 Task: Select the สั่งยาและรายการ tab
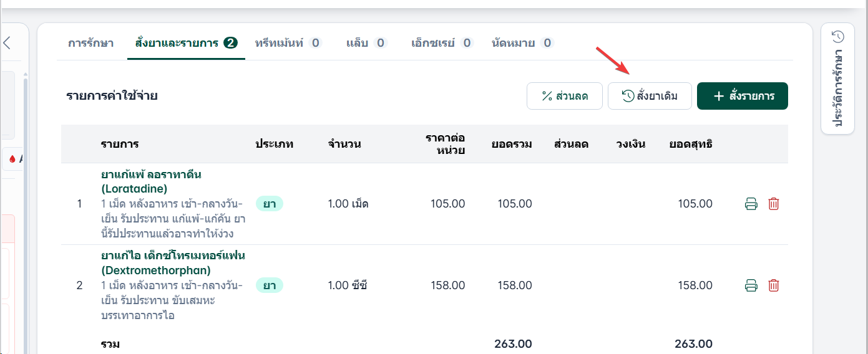[x=186, y=43]
